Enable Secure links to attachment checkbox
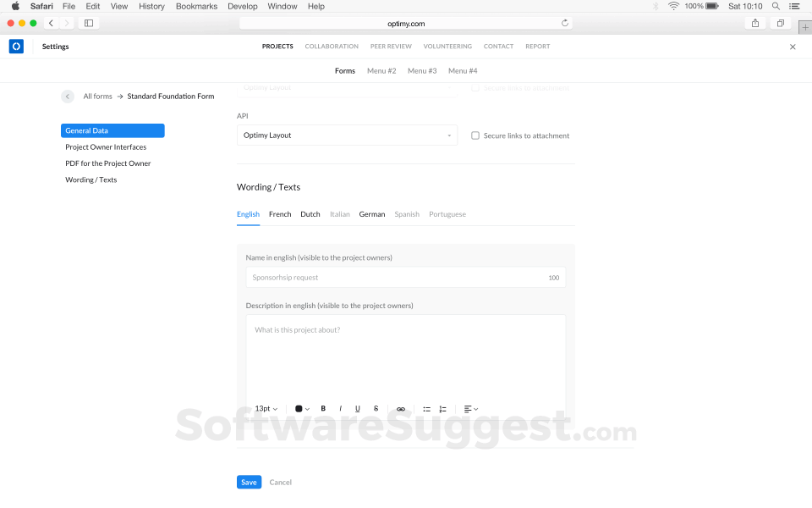Viewport: 812px width, 508px height. point(475,135)
